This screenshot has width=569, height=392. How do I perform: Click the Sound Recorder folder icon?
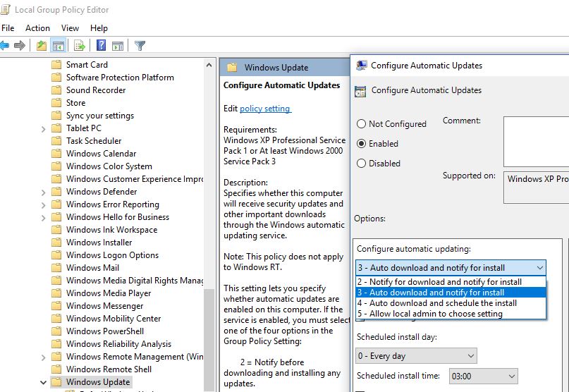point(56,90)
